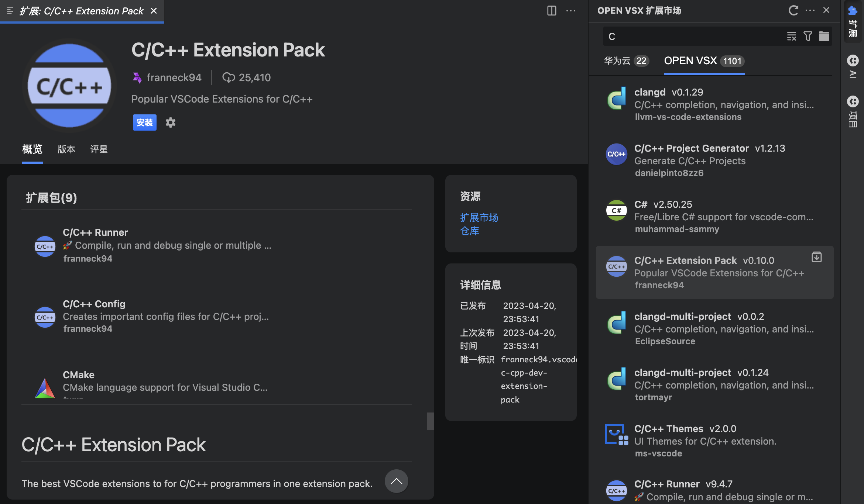Open the 概览 overview tab

(32, 149)
